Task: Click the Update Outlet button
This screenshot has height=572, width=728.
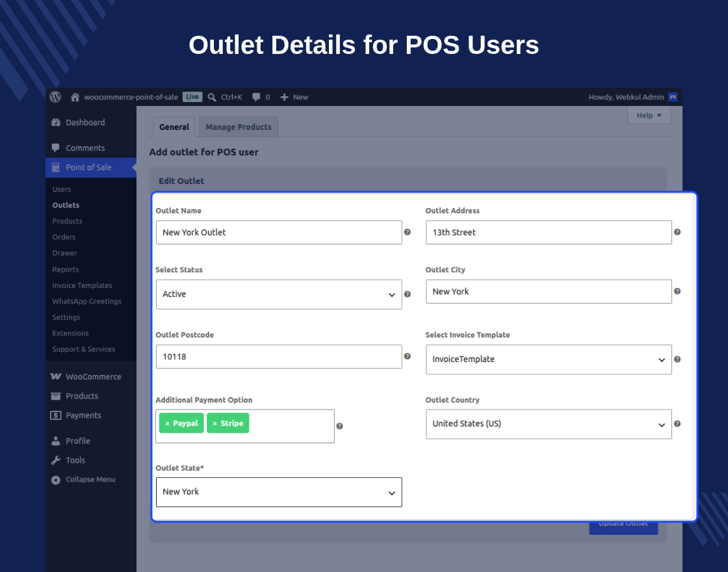Action: tap(623, 528)
